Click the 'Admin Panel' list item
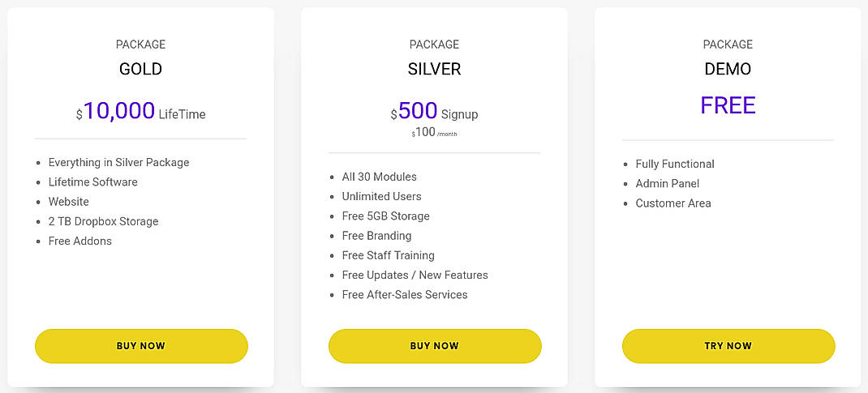Image resolution: width=868 pixels, height=393 pixels. (x=668, y=184)
